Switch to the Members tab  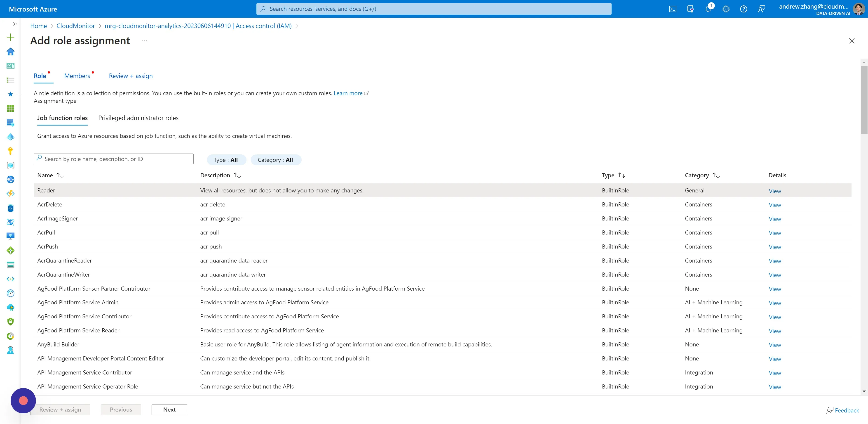point(77,76)
